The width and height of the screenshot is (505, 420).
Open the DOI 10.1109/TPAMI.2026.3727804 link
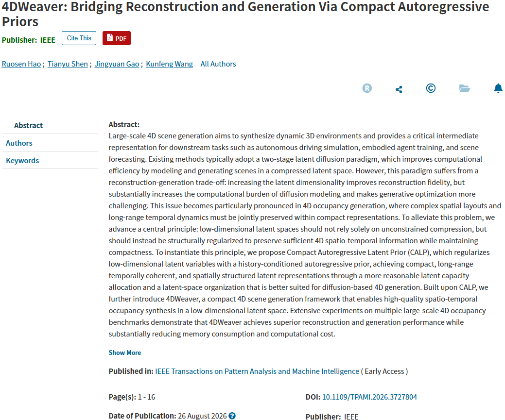click(x=369, y=397)
